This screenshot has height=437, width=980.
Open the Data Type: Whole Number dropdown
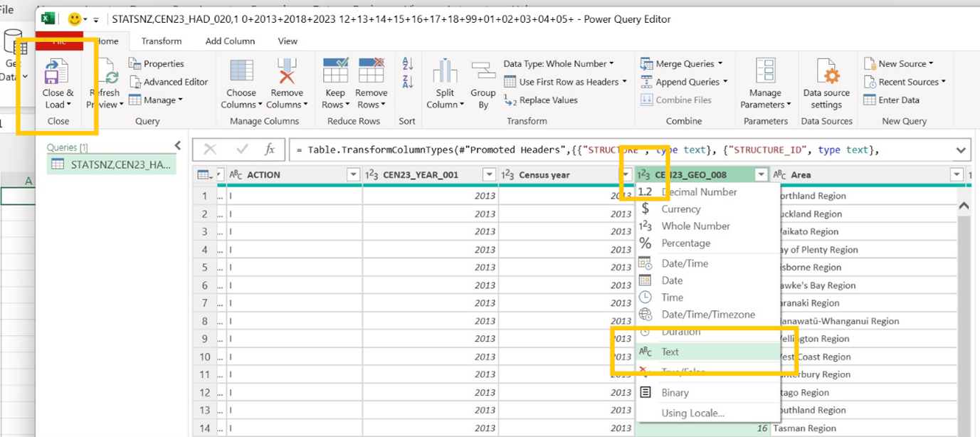(559, 63)
